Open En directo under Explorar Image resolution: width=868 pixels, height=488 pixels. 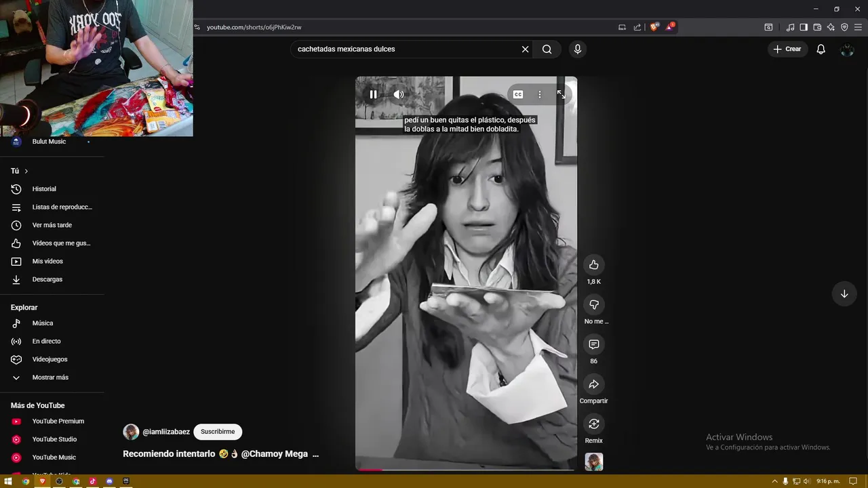(x=52, y=341)
